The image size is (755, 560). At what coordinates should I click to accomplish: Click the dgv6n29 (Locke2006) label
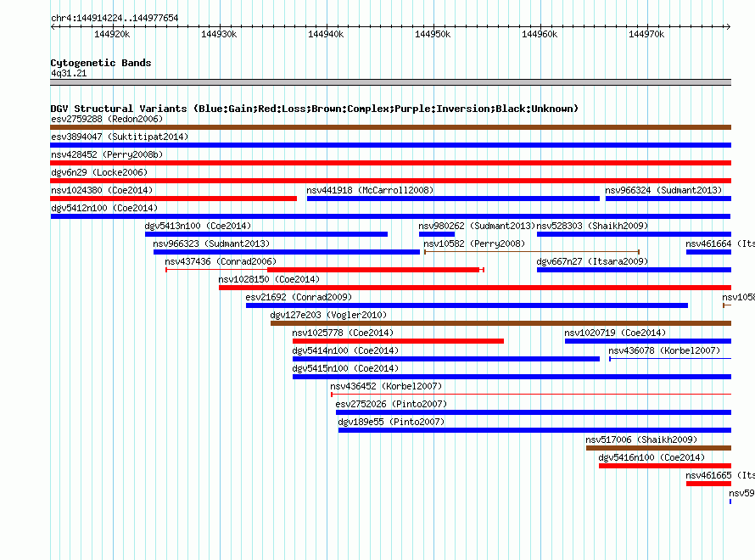[x=99, y=172]
